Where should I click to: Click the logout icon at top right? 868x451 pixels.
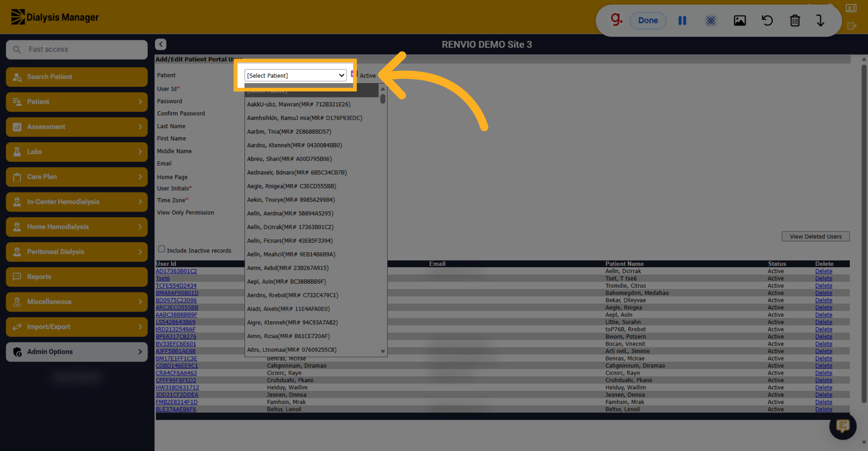coord(852,26)
